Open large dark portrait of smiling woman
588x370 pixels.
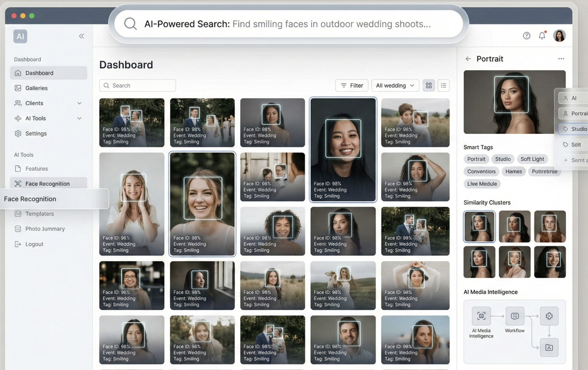pyautogui.click(x=343, y=150)
